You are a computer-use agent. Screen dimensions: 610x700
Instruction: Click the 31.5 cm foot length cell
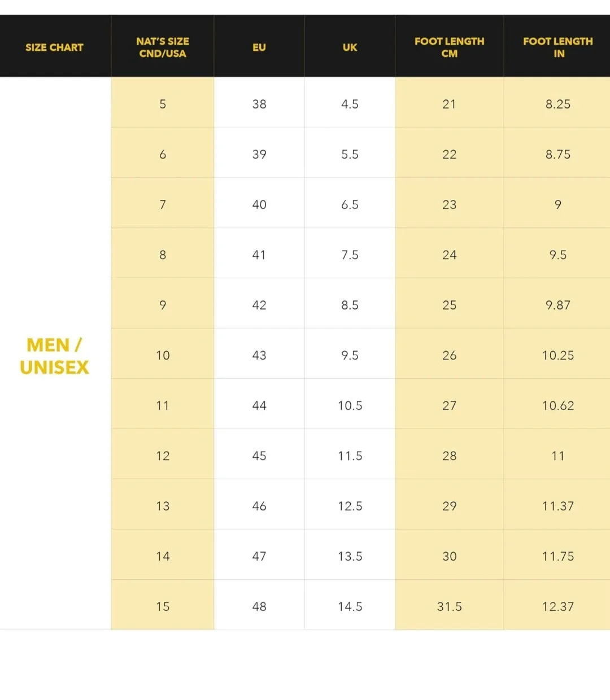pos(449,606)
